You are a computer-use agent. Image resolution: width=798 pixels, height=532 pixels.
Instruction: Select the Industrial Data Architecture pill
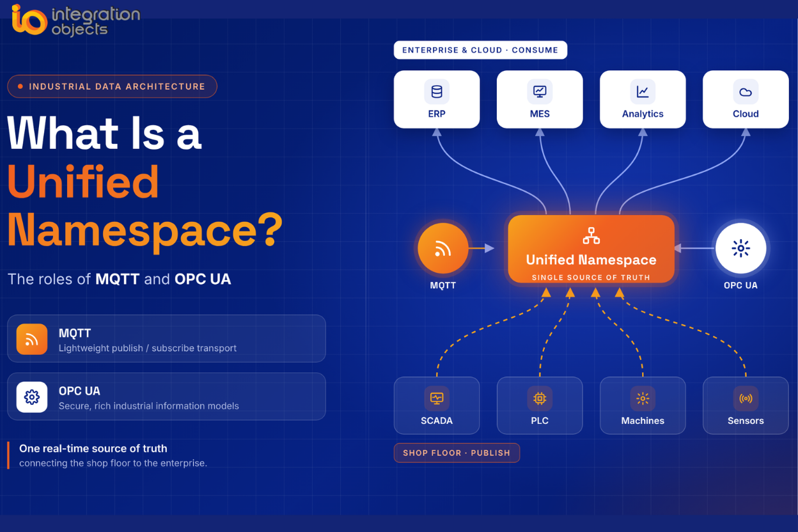tap(112, 86)
